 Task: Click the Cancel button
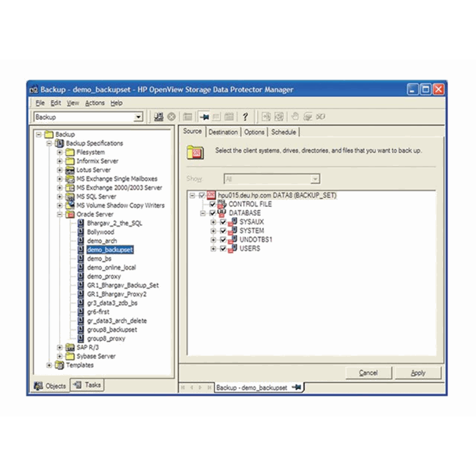(x=368, y=373)
